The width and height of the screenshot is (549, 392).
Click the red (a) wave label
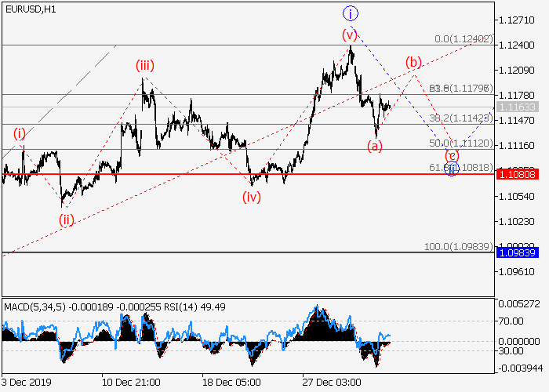coord(376,145)
